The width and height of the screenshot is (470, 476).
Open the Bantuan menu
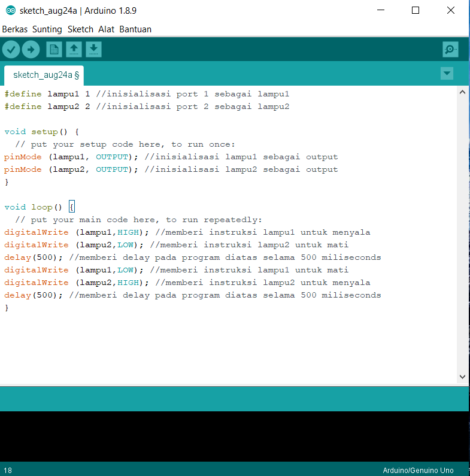[135, 29]
